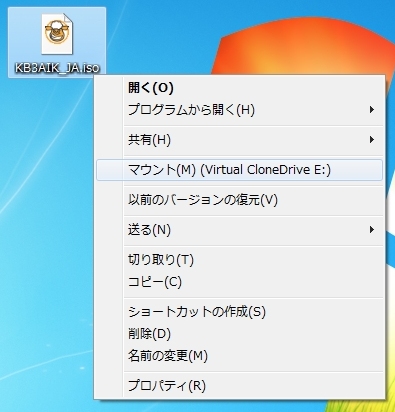Open the プログラムから開く(H) menu entry
This screenshot has height=412, width=395.
pos(239,110)
